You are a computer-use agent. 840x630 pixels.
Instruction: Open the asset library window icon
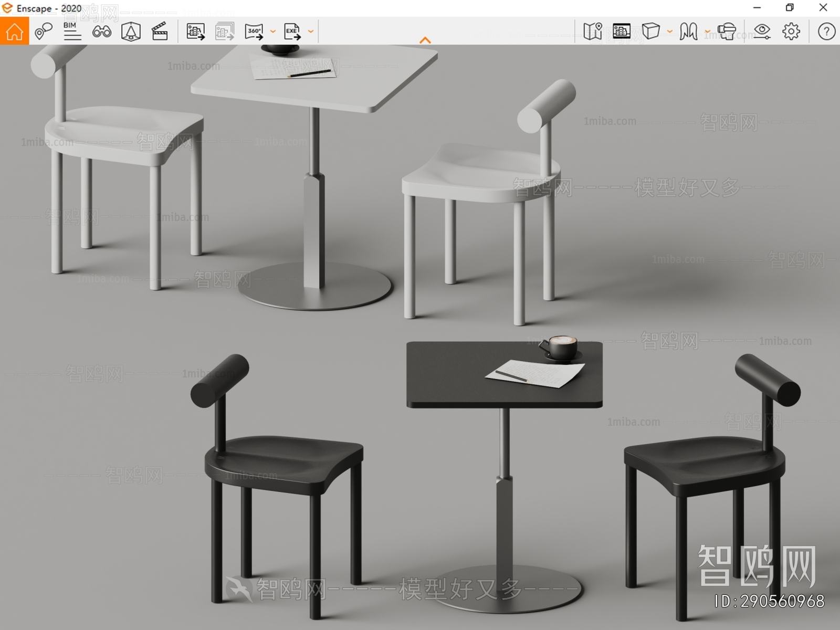click(x=622, y=31)
